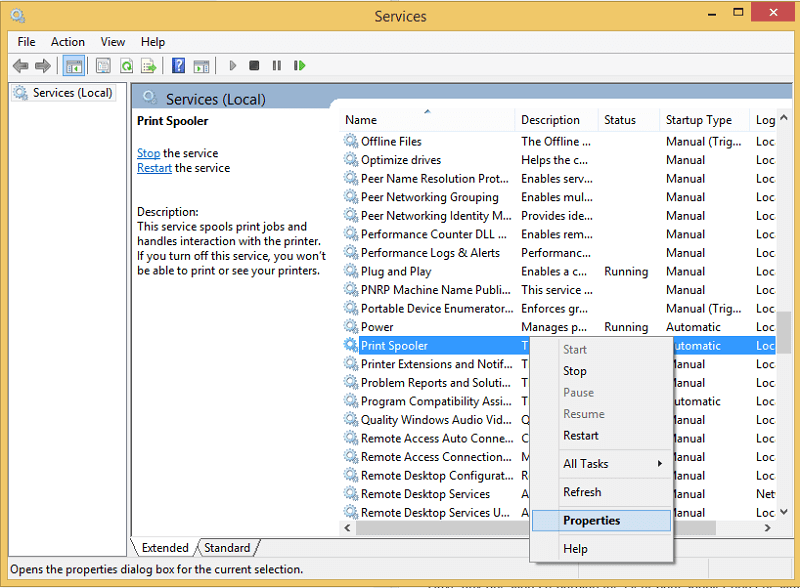This screenshot has width=800, height=588.
Task: Refresh the list with the toolbar refresh icon
Action: coord(126,66)
